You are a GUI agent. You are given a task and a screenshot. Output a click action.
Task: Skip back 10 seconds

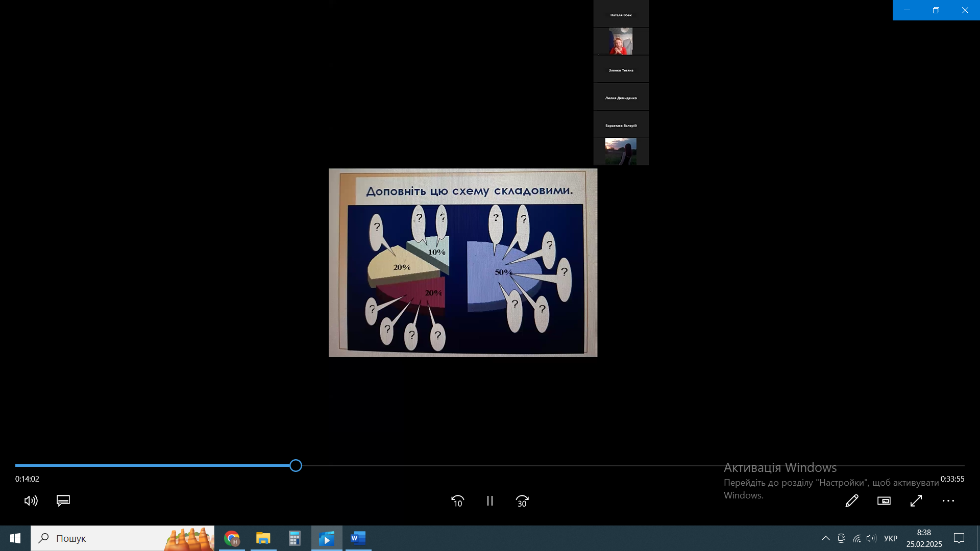(x=457, y=501)
